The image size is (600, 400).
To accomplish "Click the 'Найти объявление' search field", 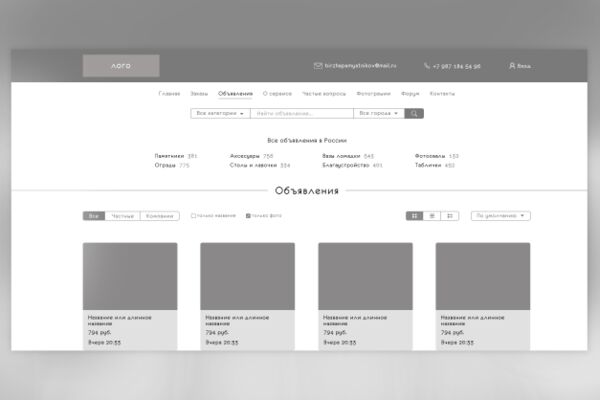I will point(302,114).
